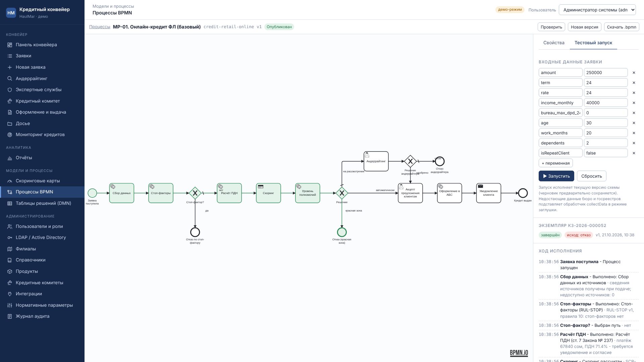This screenshot has height=362, width=644.
Task: Select the Стоп-фактор? gateway diamond
Action: 195,193
